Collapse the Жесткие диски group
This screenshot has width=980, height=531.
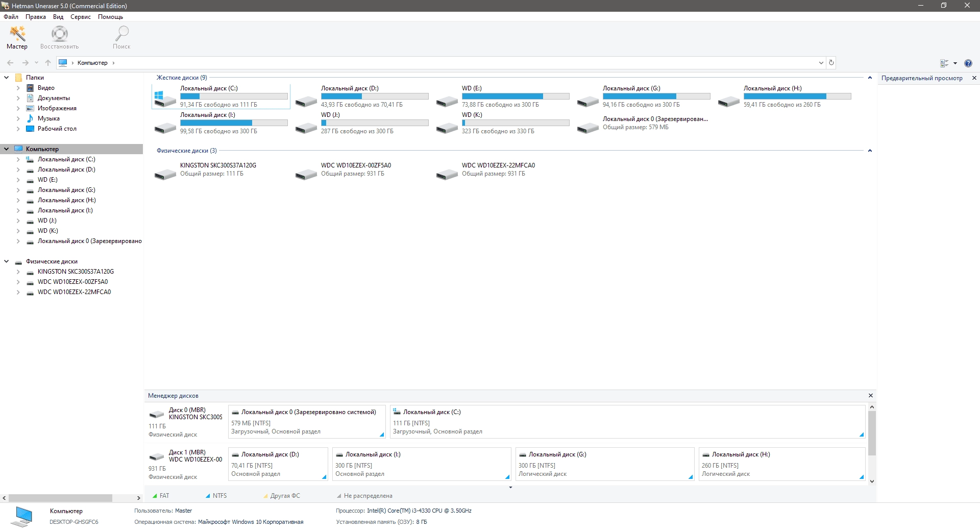point(870,78)
